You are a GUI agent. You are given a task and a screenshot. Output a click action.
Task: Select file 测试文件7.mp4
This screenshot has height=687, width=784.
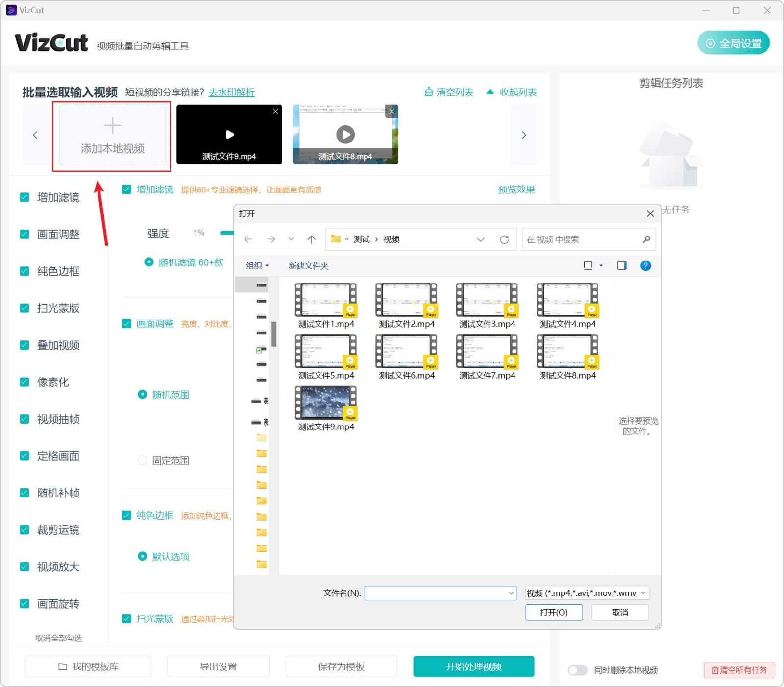coord(487,357)
